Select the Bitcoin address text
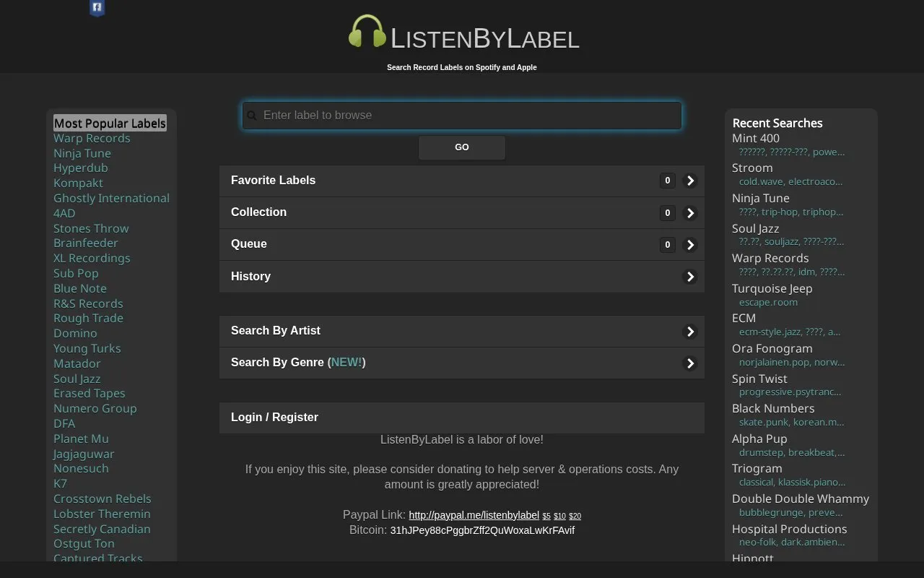This screenshot has width=924, height=578. 482,530
